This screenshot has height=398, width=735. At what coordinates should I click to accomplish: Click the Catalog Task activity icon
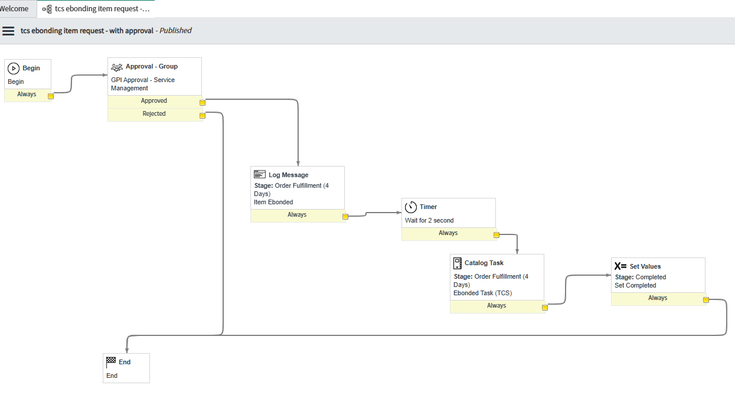coord(457,263)
